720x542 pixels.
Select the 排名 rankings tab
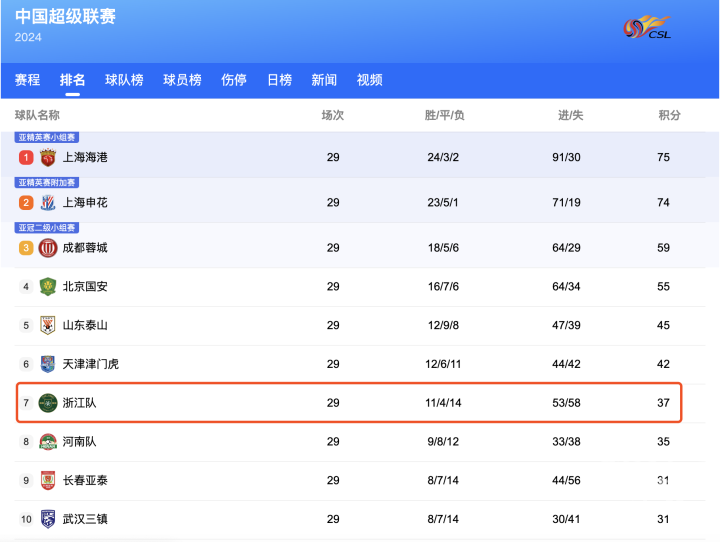(73, 80)
